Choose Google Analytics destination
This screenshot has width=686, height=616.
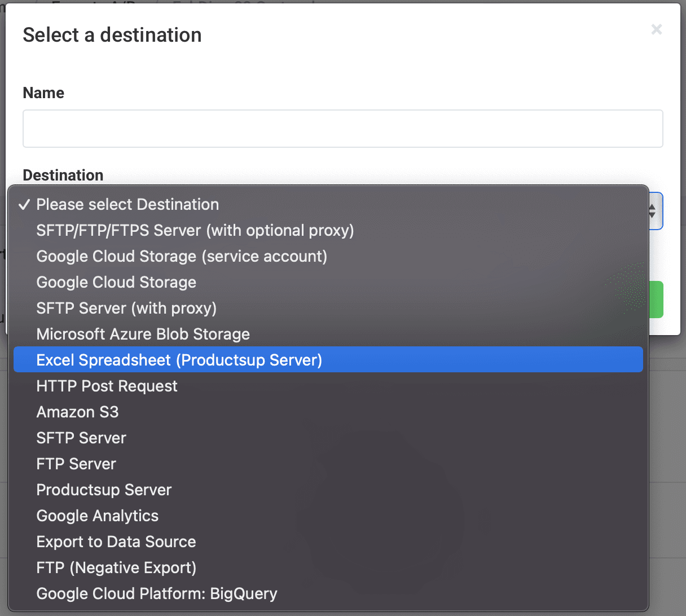pos(97,516)
